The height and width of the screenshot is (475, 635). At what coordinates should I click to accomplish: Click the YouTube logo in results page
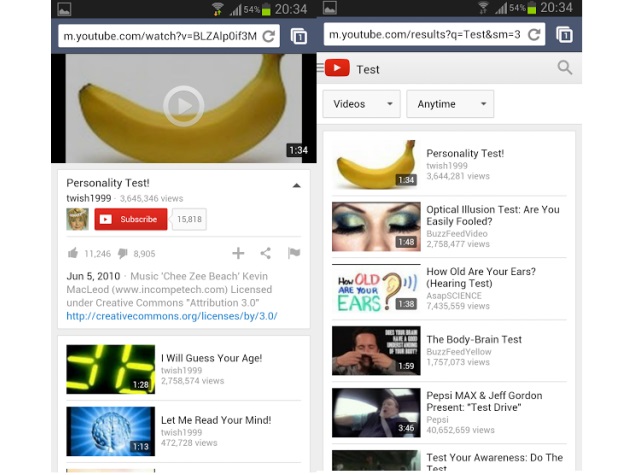337,68
